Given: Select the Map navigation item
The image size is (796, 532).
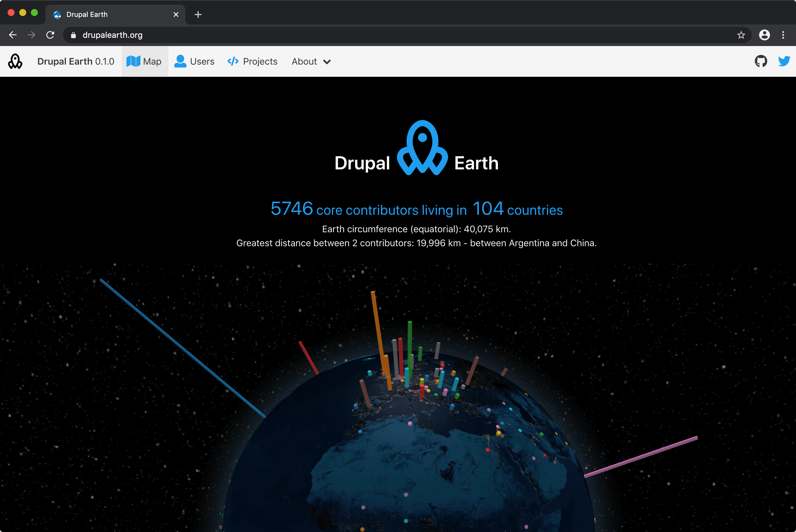Looking at the screenshot, I should coord(145,61).
